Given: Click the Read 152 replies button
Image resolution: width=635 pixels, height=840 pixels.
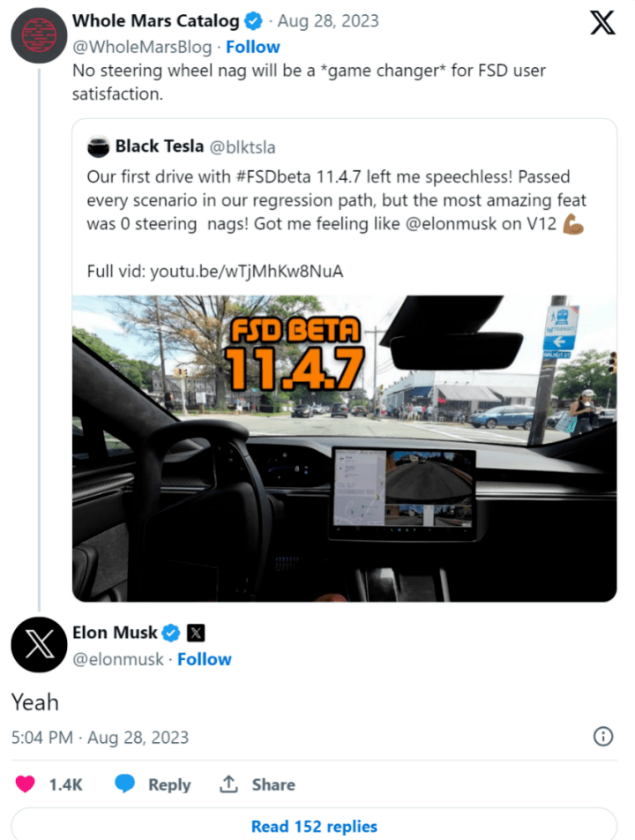Looking at the screenshot, I should 314,824.
